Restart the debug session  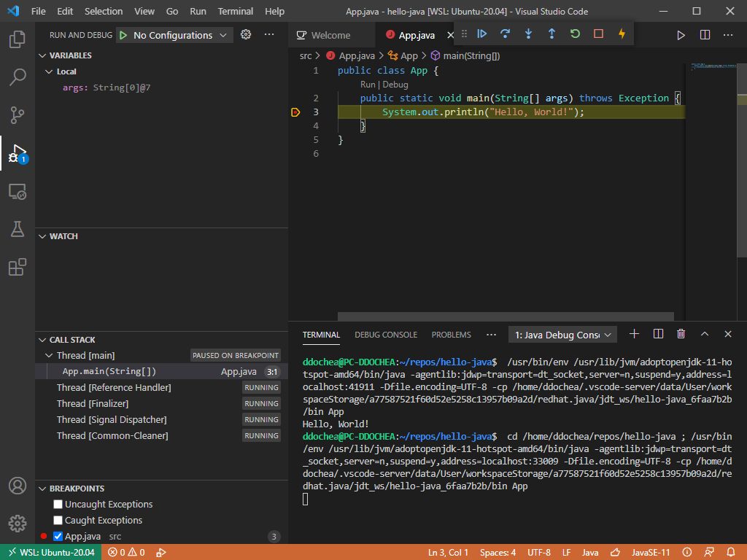[x=575, y=34]
